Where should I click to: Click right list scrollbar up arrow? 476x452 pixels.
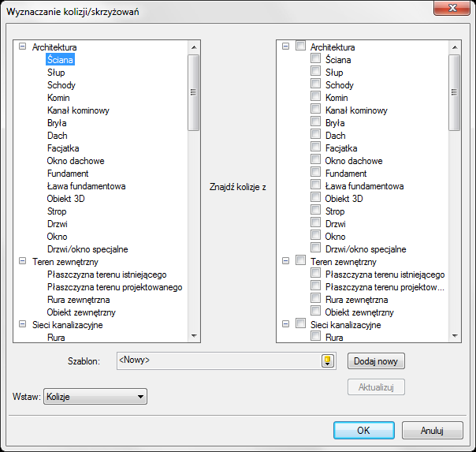click(x=455, y=47)
